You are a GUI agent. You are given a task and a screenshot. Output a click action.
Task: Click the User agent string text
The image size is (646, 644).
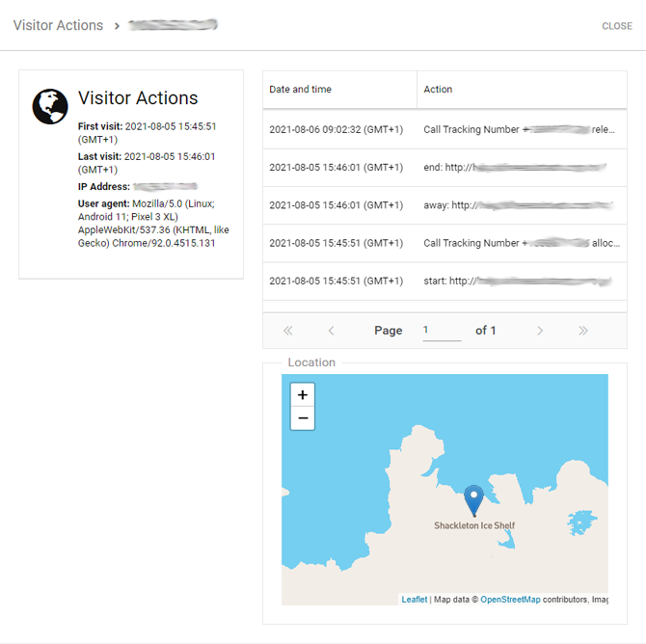[153, 224]
